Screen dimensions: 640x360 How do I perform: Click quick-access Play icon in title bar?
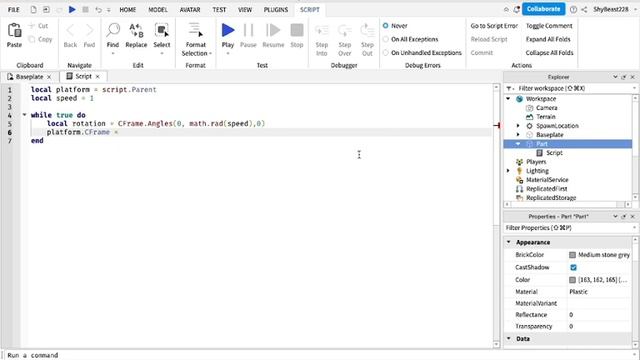click(x=72, y=9)
